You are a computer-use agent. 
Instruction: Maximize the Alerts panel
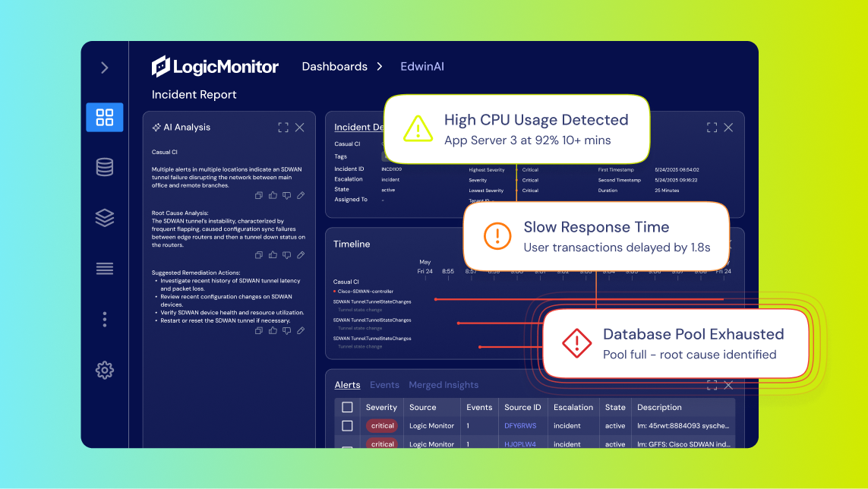[712, 385]
